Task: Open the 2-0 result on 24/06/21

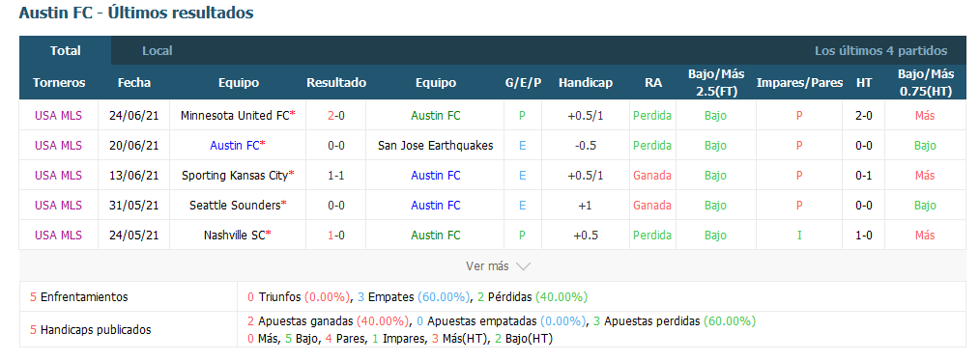Action: coord(336,116)
